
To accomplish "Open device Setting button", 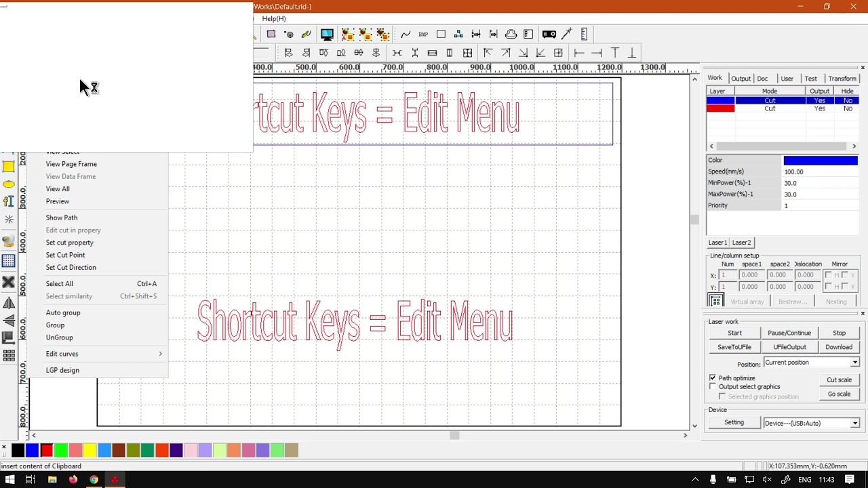I will (x=734, y=422).
